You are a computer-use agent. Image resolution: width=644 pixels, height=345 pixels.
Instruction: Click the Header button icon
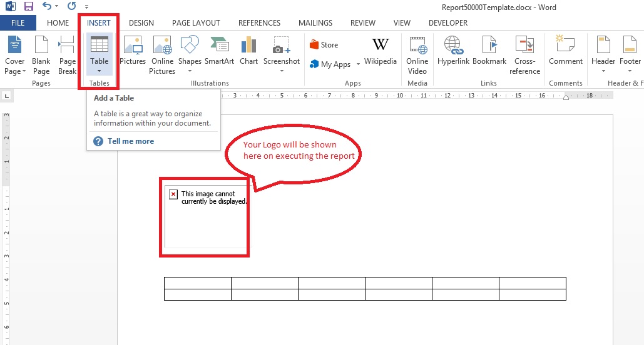(603, 45)
